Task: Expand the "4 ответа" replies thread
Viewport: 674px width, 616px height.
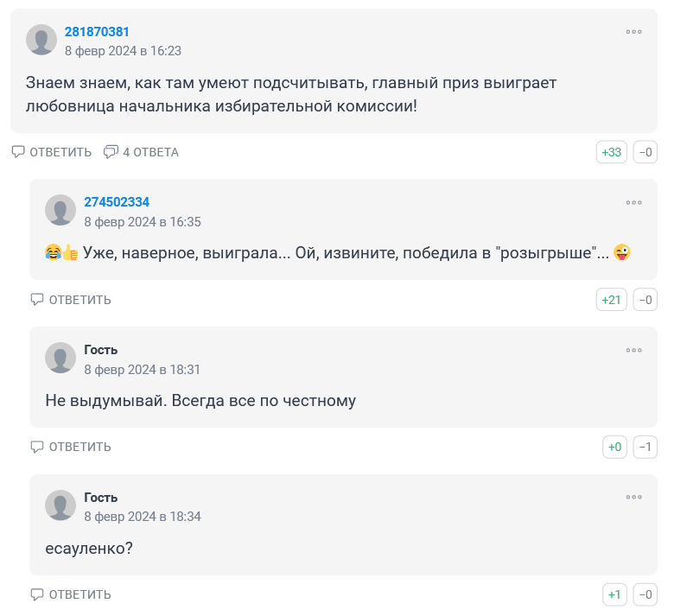Action: coord(141,152)
